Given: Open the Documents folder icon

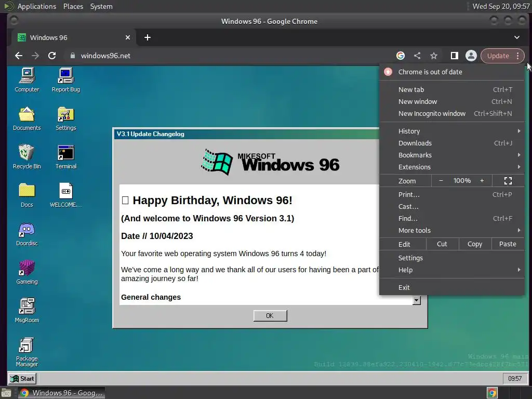Looking at the screenshot, I should [27, 118].
